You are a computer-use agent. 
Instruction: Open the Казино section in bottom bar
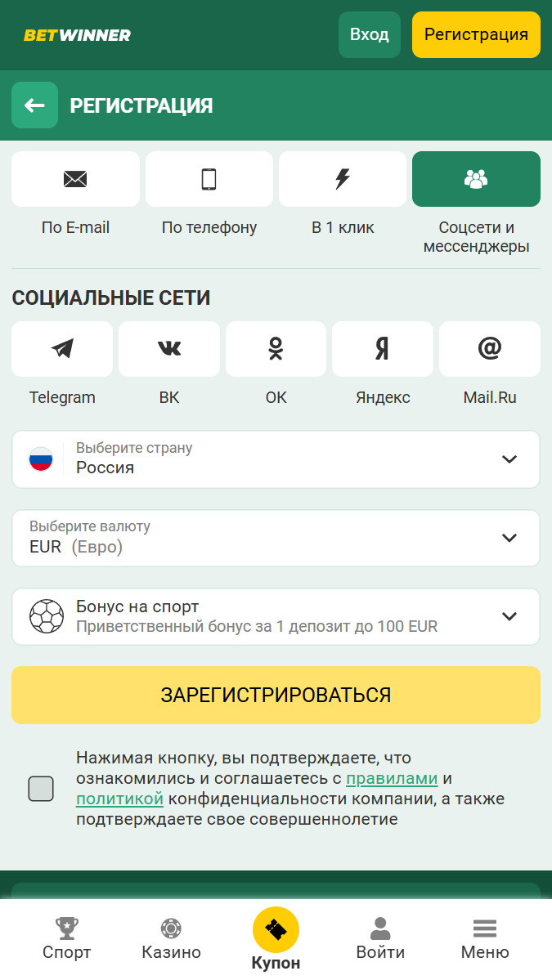click(x=170, y=937)
